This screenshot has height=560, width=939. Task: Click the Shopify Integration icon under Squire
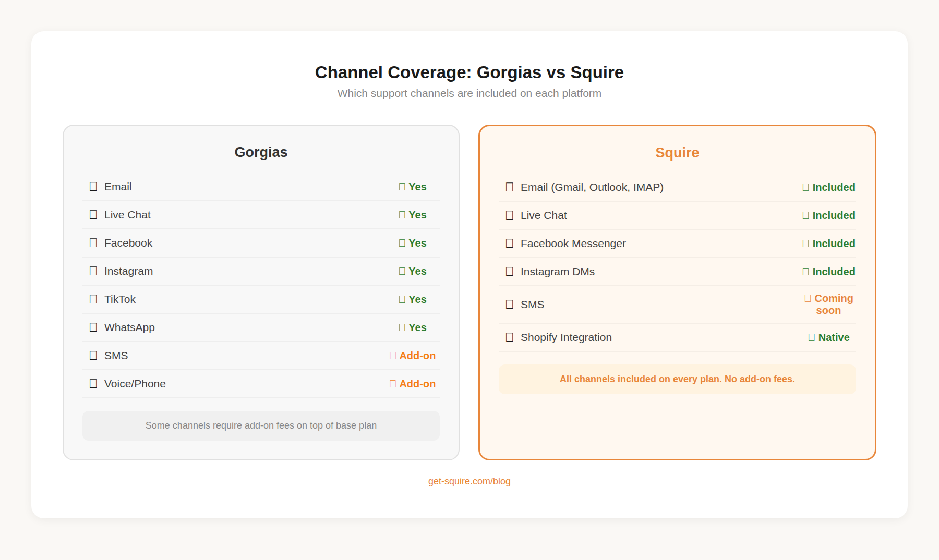[x=509, y=337]
